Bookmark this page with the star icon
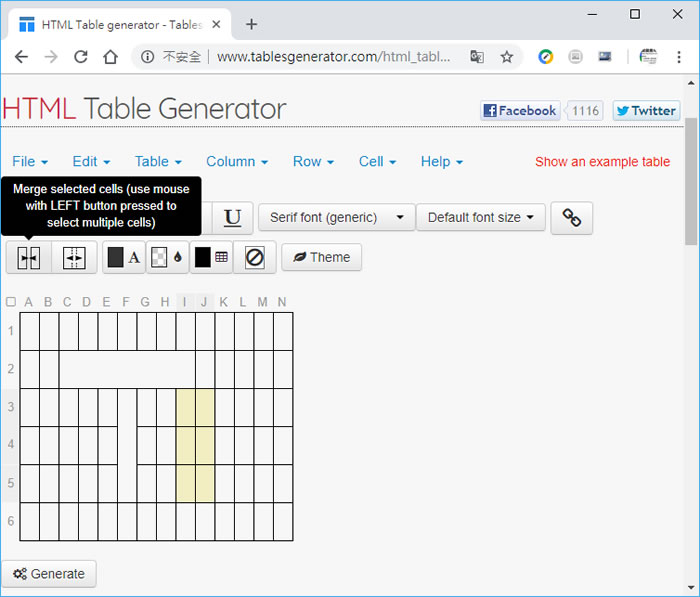This screenshot has width=700, height=597. pyautogui.click(x=507, y=57)
